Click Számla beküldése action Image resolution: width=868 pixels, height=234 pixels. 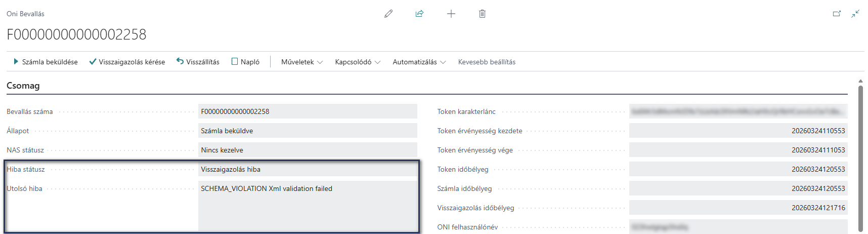(45, 62)
